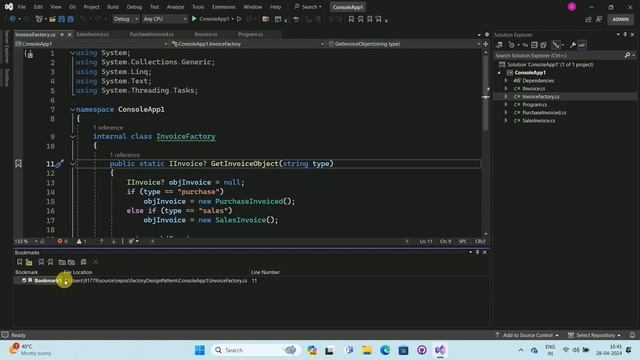Switch to SalesInvoice.cs tab
Image resolution: width=640 pixels, height=360 pixels.
tap(93, 34)
